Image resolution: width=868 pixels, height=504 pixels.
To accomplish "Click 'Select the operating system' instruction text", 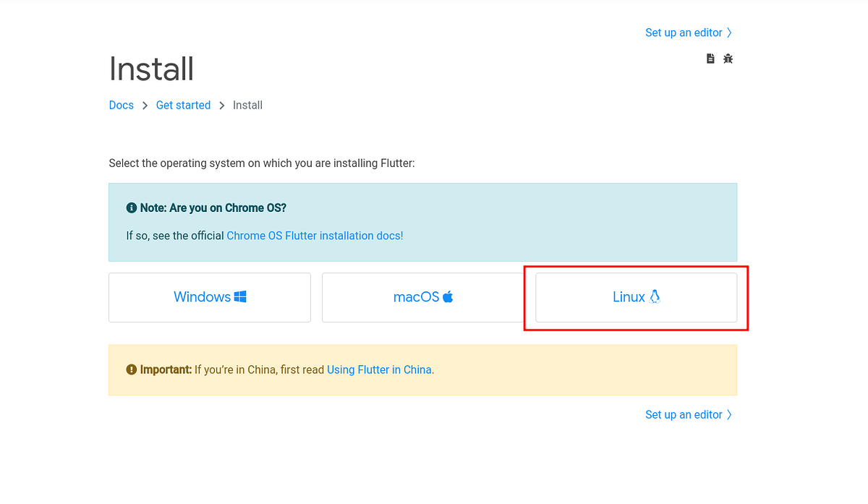I will tap(262, 163).
